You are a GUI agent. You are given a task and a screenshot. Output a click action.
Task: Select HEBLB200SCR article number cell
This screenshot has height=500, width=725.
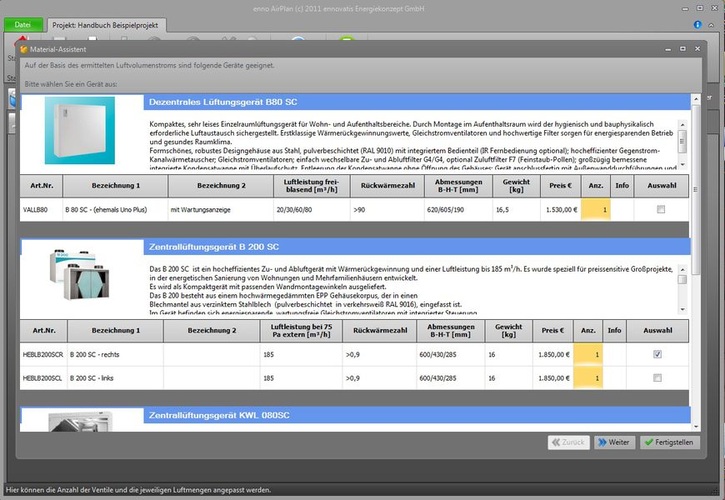43,354
